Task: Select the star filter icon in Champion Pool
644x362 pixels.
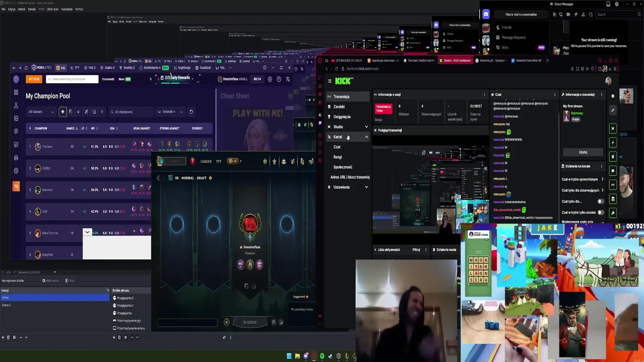Action: pyautogui.click(x=62, y=112)
